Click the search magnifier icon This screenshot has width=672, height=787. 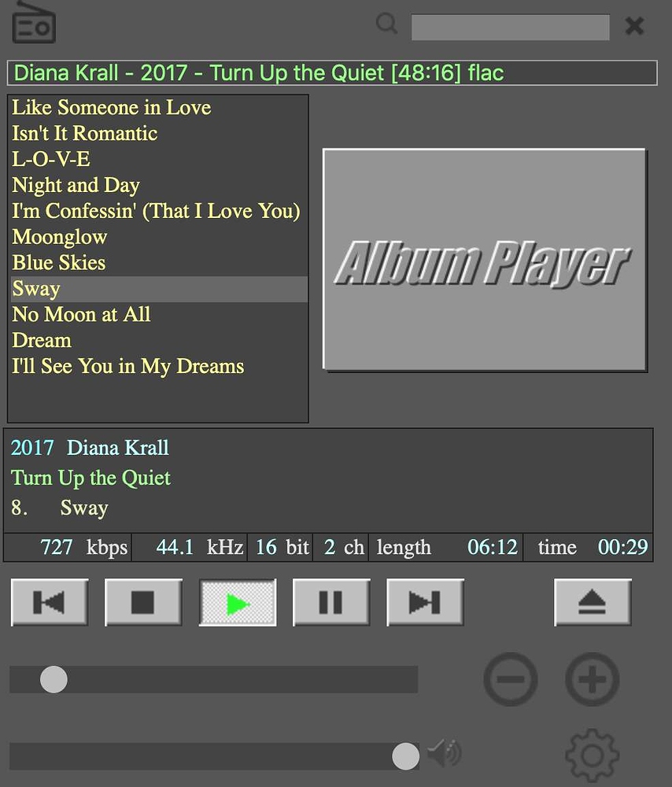pyautogui.click(x=387, y=24)
